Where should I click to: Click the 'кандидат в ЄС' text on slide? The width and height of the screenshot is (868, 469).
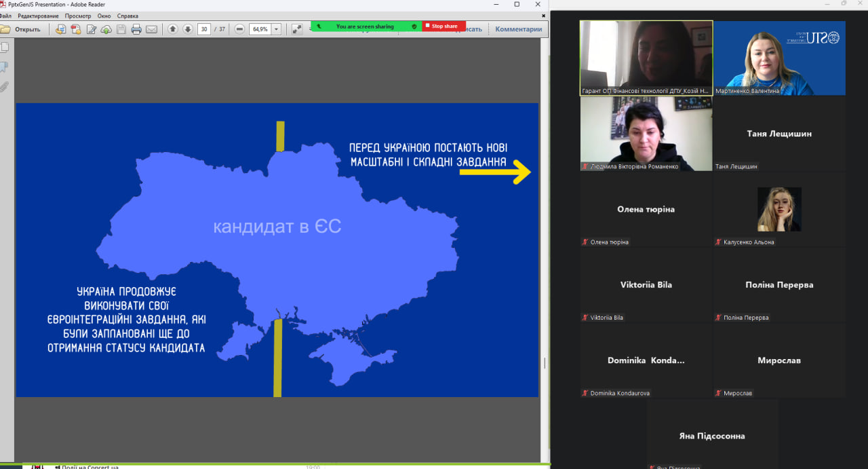coord(277,227)
